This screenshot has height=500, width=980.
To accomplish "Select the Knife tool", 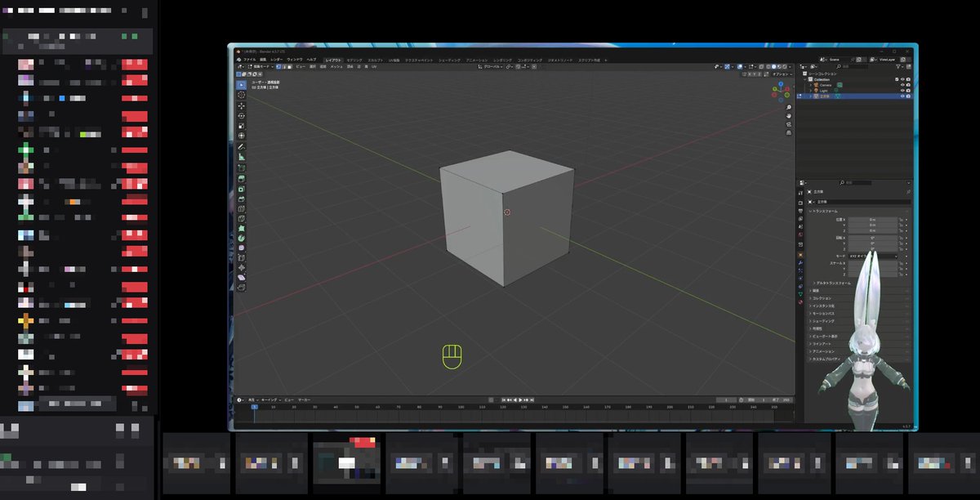I will point(241,218).
